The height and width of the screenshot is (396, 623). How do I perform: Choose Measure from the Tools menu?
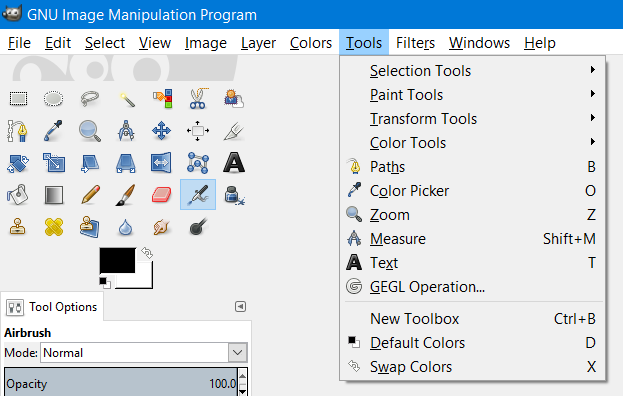pos(472,239)
